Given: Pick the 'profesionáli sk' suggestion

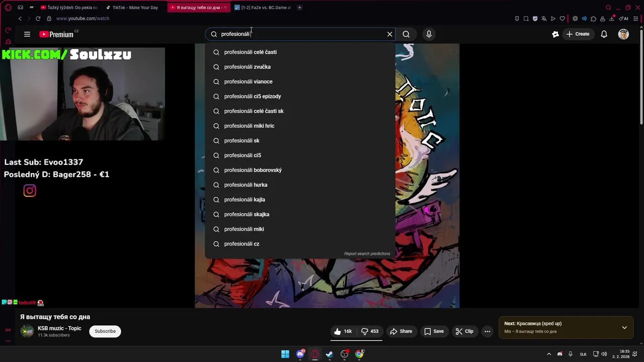Looking at the screenshot, I should coord(300,140).
